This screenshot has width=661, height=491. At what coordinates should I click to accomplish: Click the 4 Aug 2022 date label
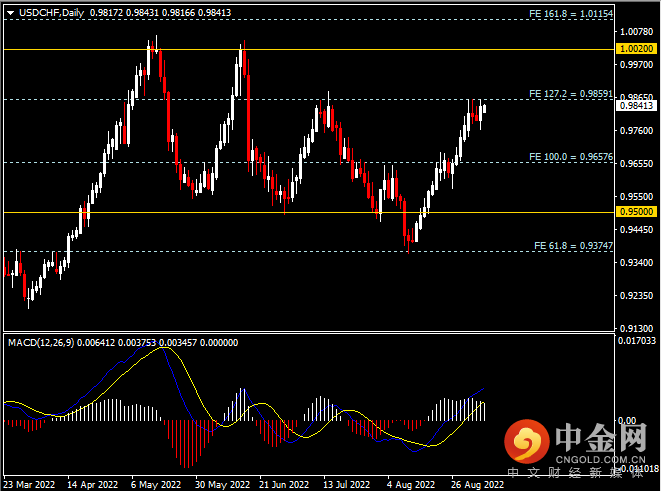[411, 485]
